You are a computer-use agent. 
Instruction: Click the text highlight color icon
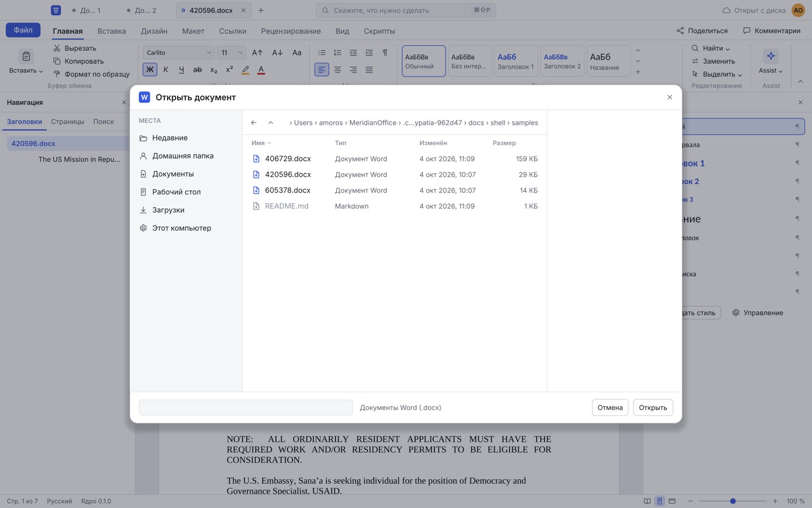[x=245, y=70]
